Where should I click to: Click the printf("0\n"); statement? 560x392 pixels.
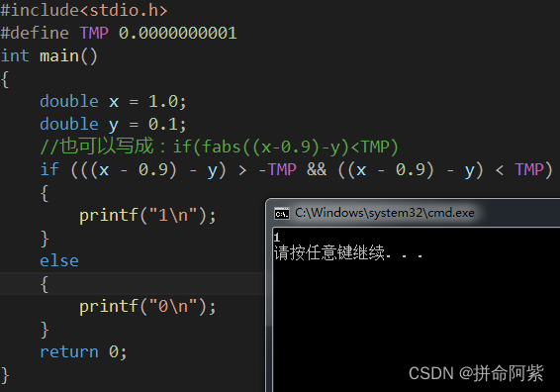click(x=147, y=307)
